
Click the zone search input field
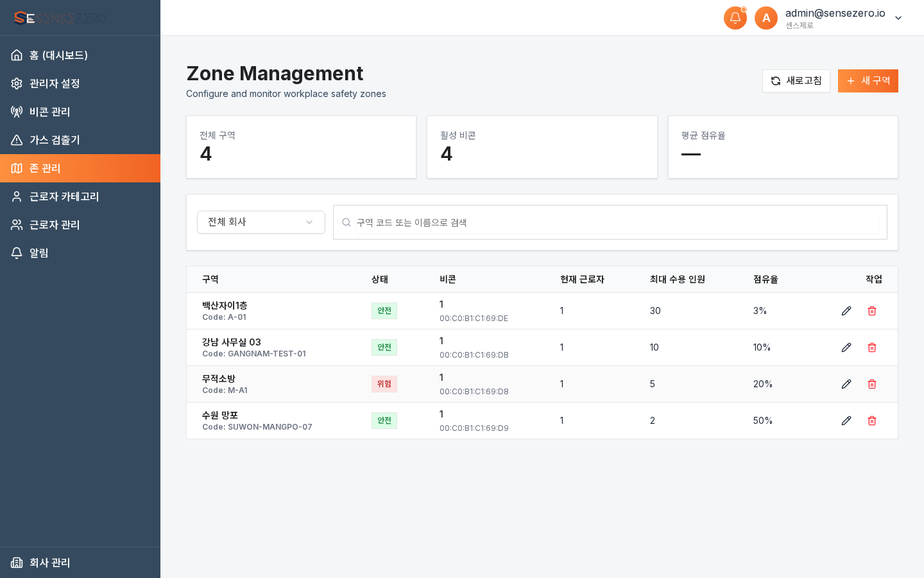click(x=610, y=222)
